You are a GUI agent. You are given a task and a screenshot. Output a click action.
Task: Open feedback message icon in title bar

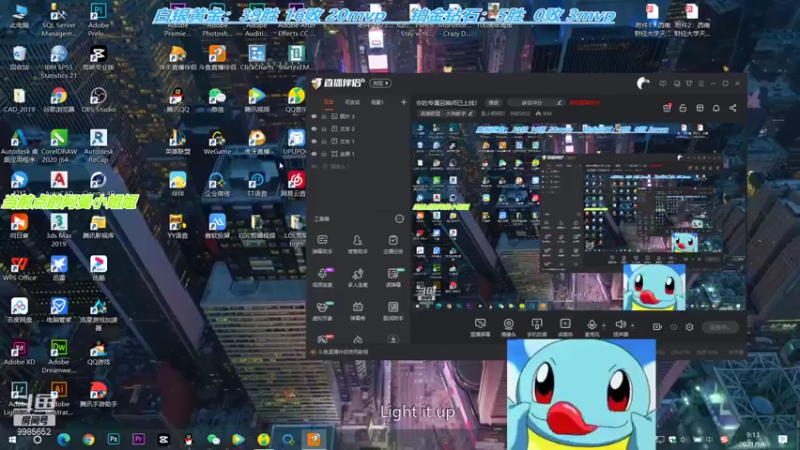click(663, 83)
